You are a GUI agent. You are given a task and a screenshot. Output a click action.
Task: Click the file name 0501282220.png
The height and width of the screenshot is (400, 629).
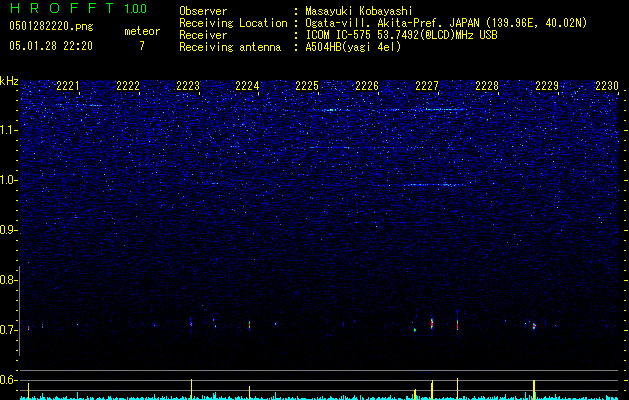pos(51,26)
